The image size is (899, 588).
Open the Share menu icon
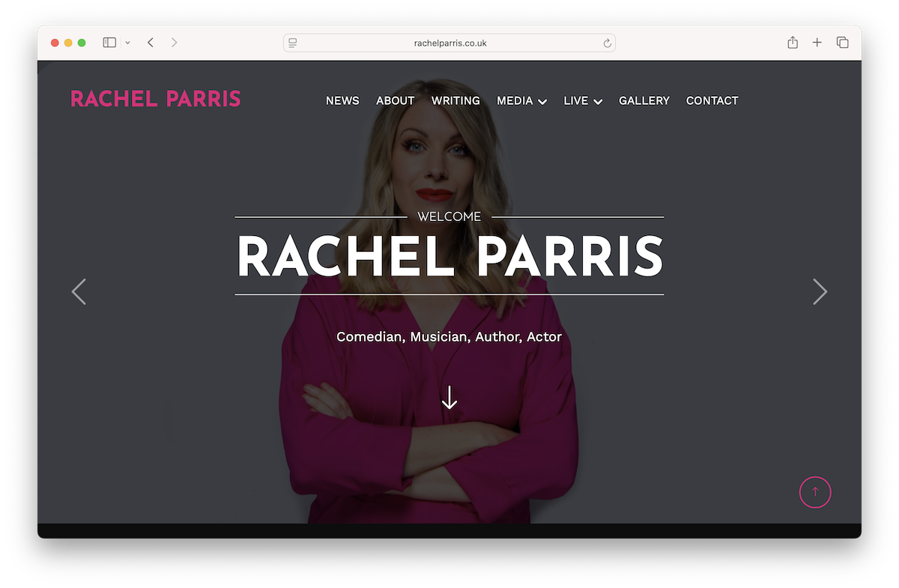pos(792,43)
